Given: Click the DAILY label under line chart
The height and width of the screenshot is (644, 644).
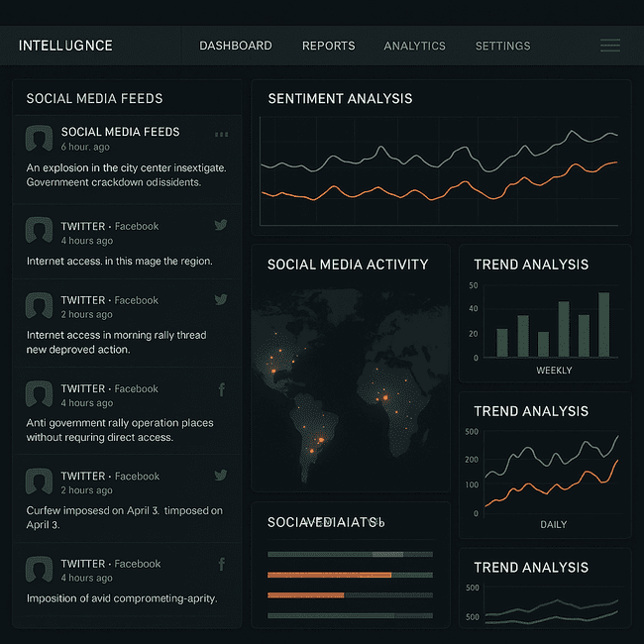Looking at the screenshot, I should coord(553,524).
